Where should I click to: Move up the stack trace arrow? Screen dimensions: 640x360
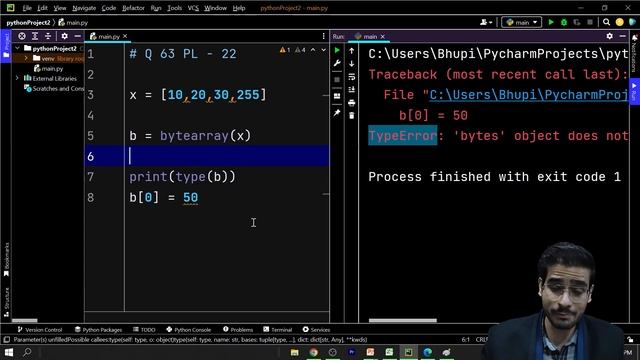pos(351,51)
